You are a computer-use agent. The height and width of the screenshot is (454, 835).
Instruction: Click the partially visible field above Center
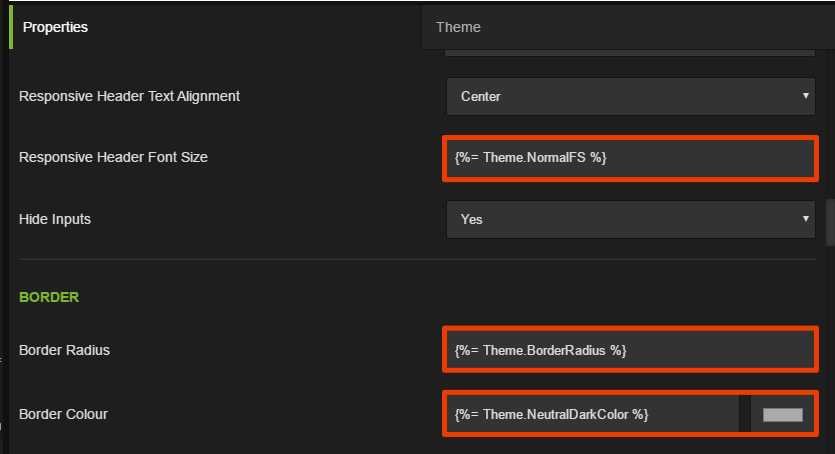(630, 51)
